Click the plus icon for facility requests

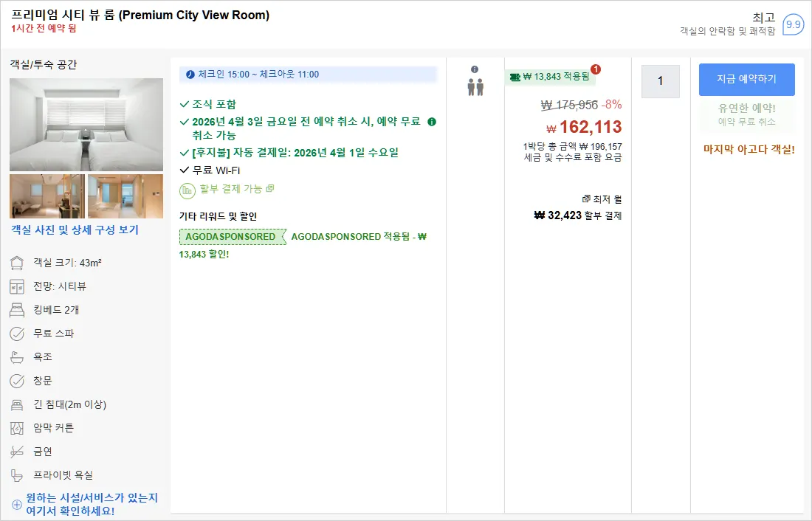[x=16, y=505]
